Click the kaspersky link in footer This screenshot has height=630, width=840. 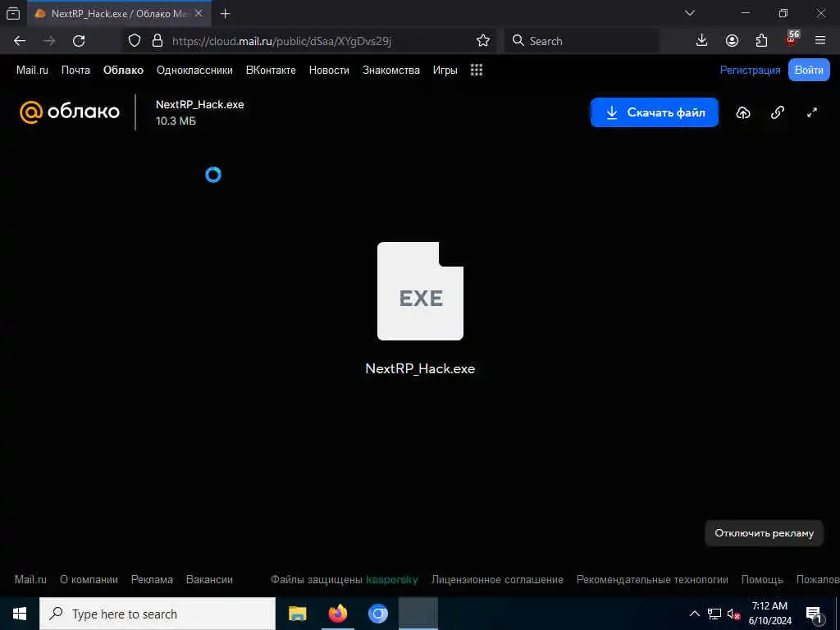pos(391,580)
